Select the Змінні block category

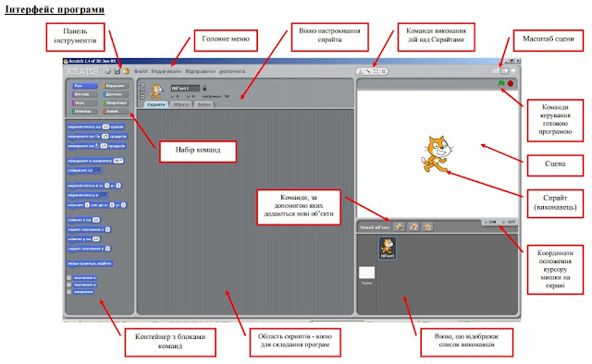pos(116,112)
